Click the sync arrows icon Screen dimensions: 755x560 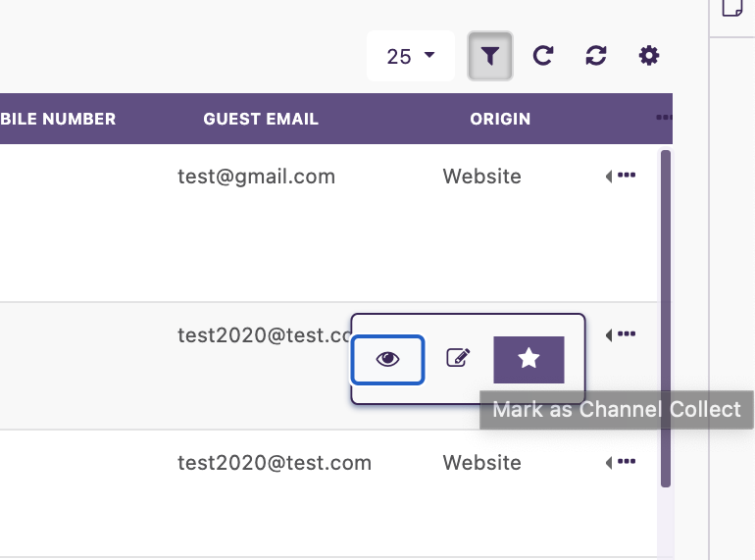(595, 56)
